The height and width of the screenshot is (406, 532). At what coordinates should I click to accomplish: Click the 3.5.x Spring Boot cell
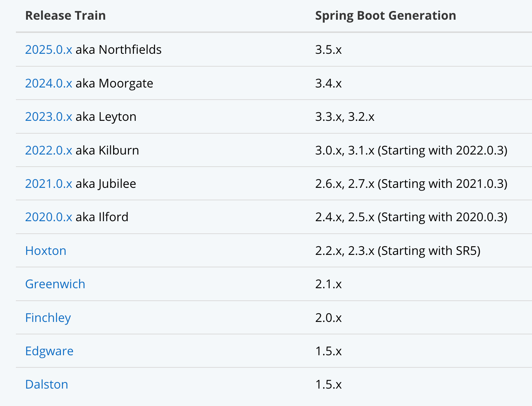point(328,50)
